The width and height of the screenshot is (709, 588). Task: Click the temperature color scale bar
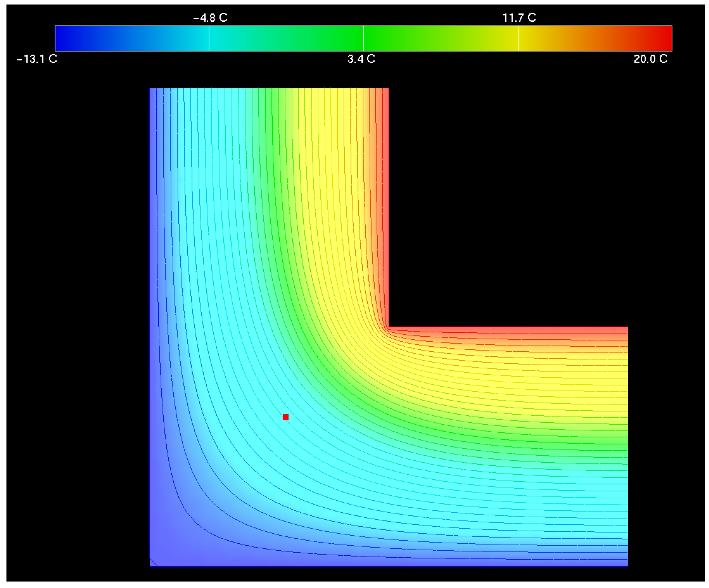click(x=364, y=39)
